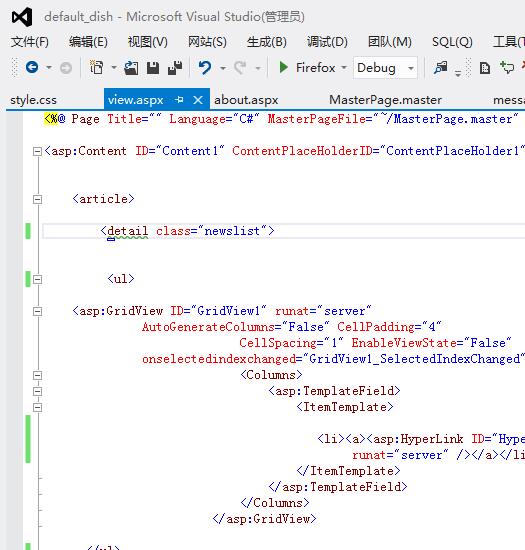
Task: Open the 网站(S) menu
Action: (207, 42)
